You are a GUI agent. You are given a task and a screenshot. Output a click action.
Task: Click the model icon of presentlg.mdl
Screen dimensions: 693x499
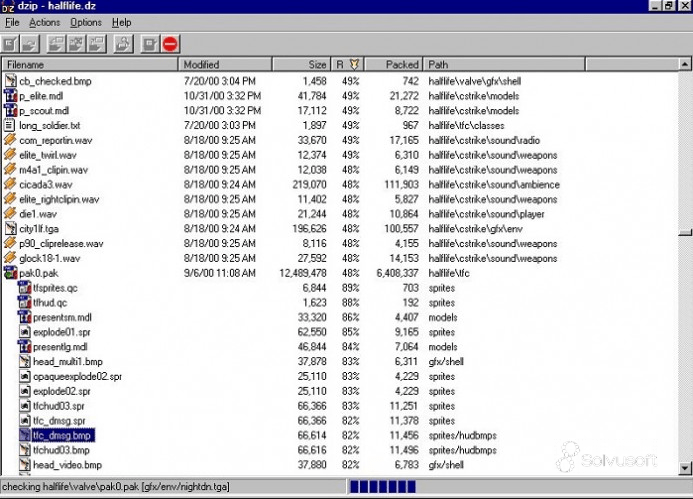tap(25, 347)
